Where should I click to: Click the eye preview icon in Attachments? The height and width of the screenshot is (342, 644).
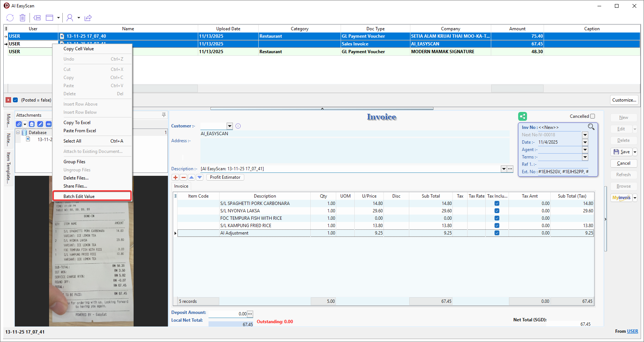click(x=48, y=124)
